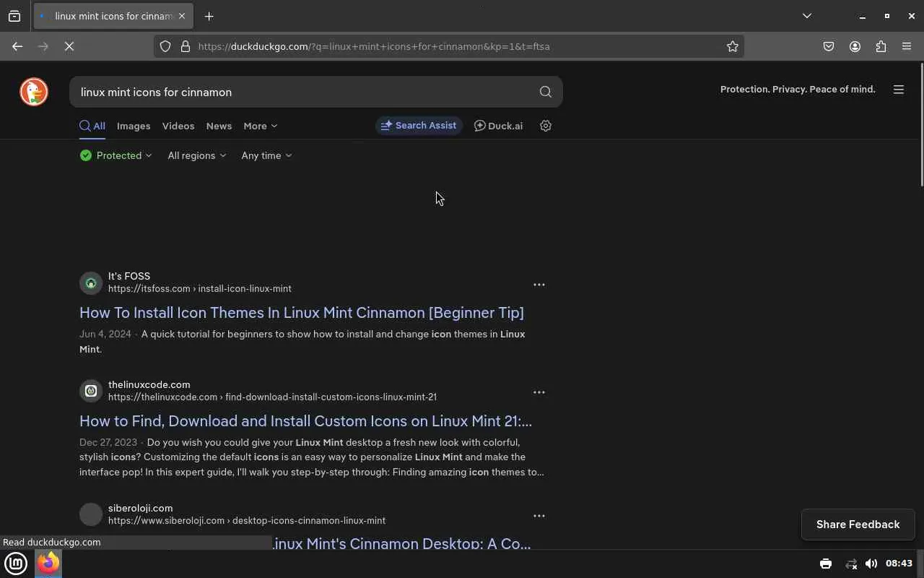
Task: Switch to the Videos tab
Action: 178,126
